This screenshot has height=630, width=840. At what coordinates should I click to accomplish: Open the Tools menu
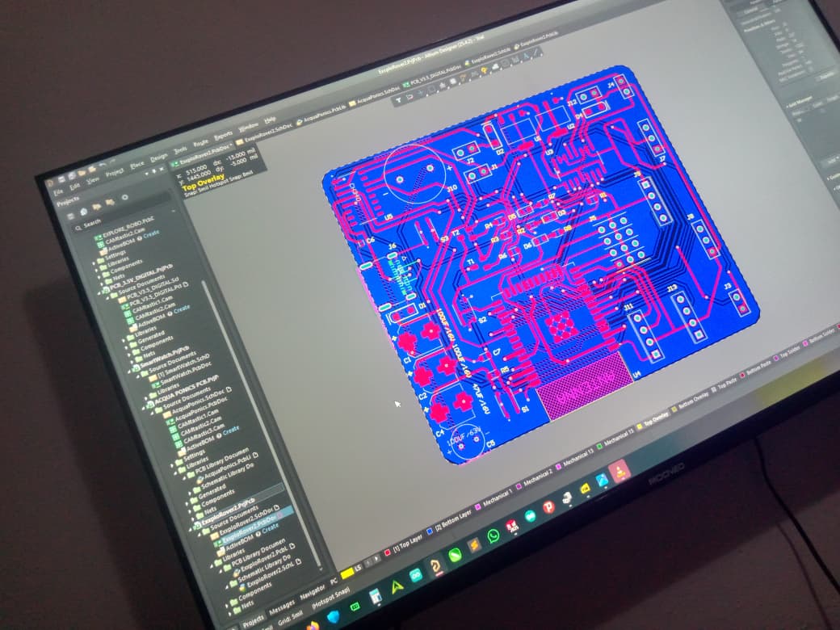click(181, 150)
